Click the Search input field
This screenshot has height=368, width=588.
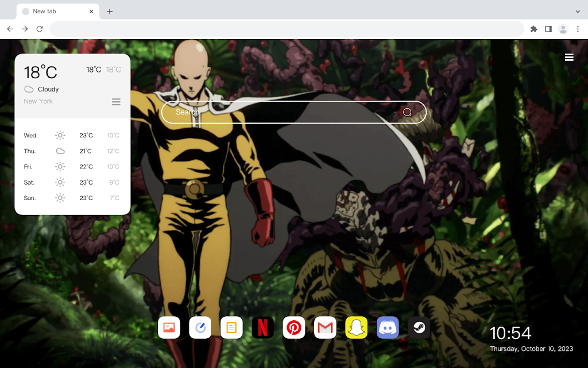pos(293,112)
